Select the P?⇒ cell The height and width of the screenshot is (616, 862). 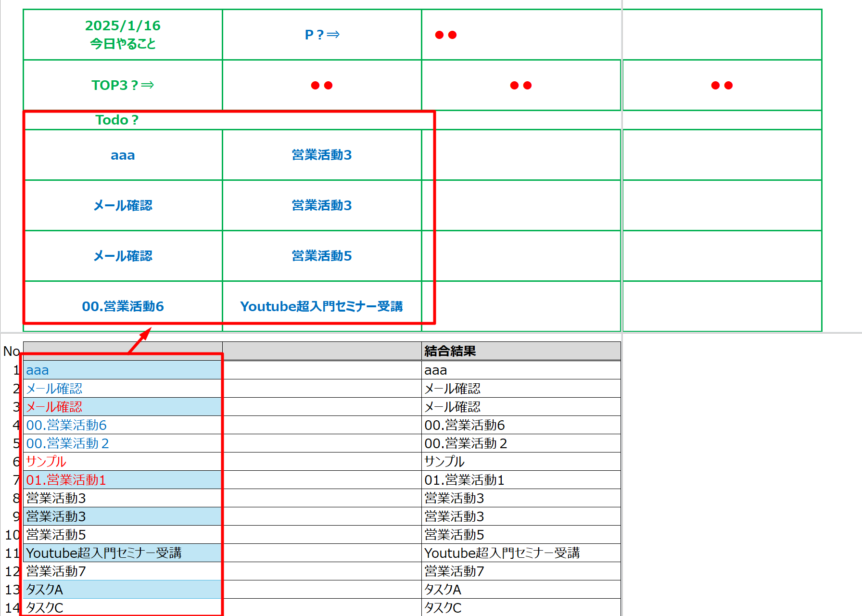322,35
